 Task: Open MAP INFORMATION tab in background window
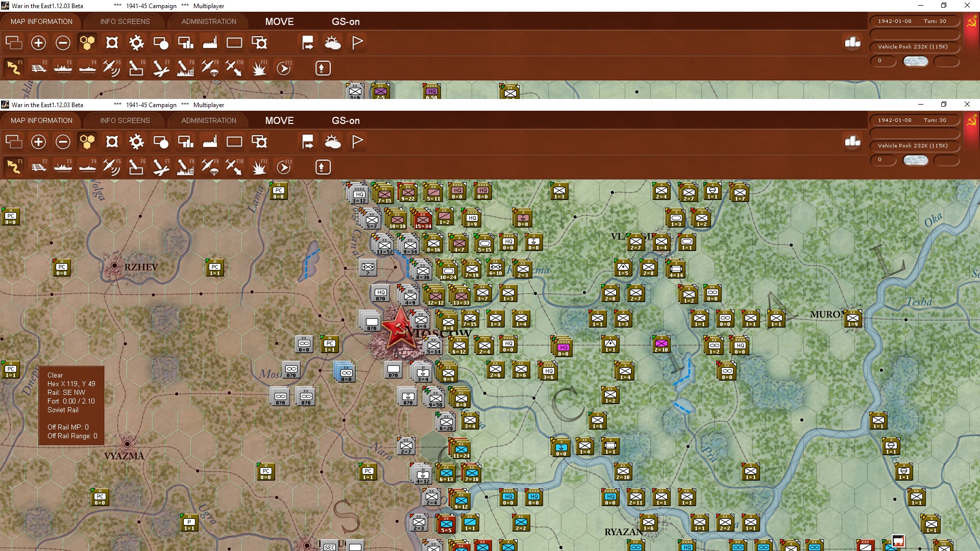click(x=41, y=21)
